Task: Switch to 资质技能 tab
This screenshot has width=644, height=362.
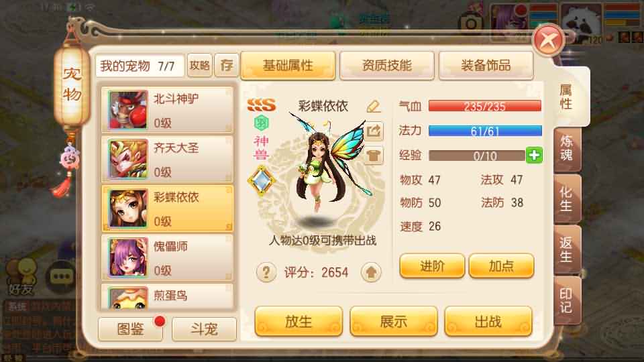Action: click(x=387, y=66)
